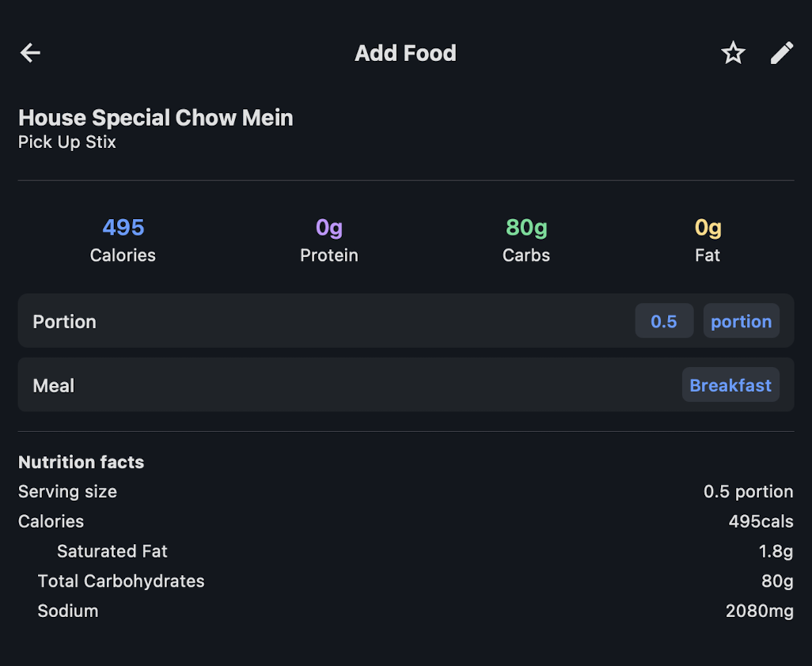Select the 0g Fat summary
This screenshot has height=666, width=812.
708,240
